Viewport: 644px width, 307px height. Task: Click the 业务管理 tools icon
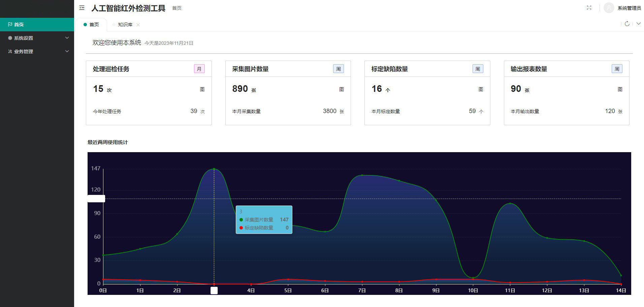coord(10,52)
